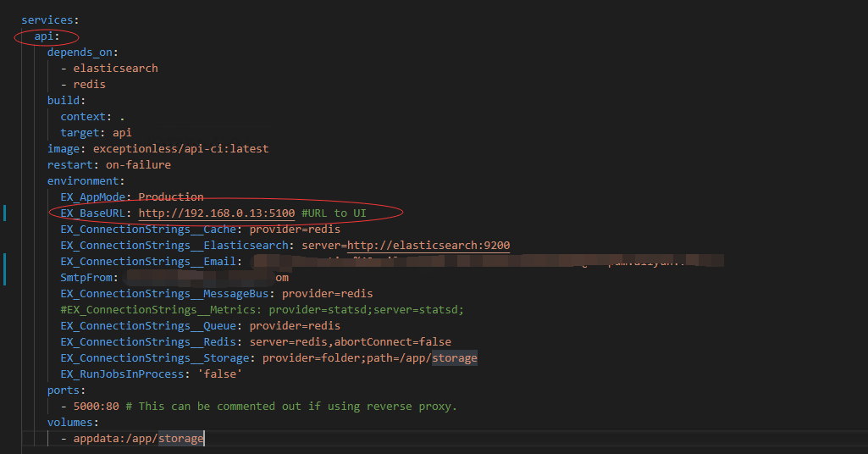
Task: Select the 'depends_on' key
Action: coord(80,52)
